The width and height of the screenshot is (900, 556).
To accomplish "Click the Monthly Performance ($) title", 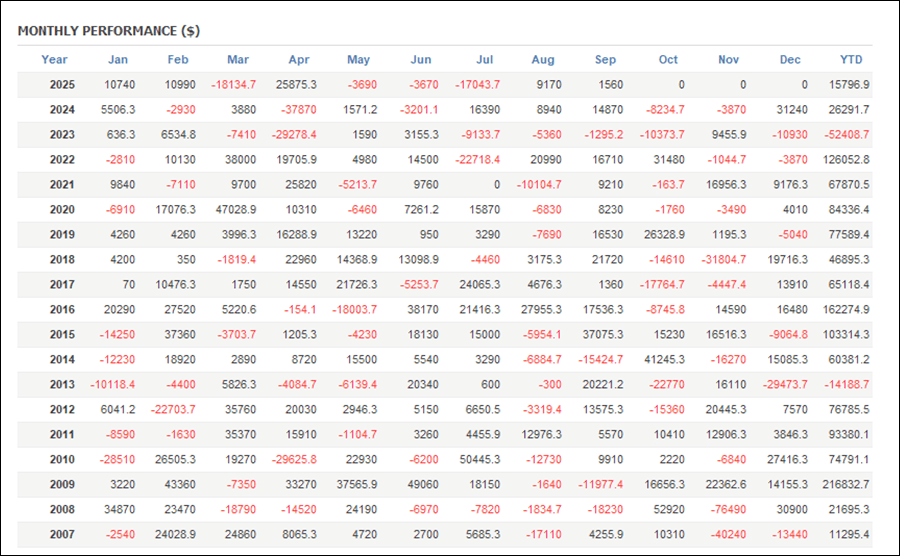I will coord(108,31).
